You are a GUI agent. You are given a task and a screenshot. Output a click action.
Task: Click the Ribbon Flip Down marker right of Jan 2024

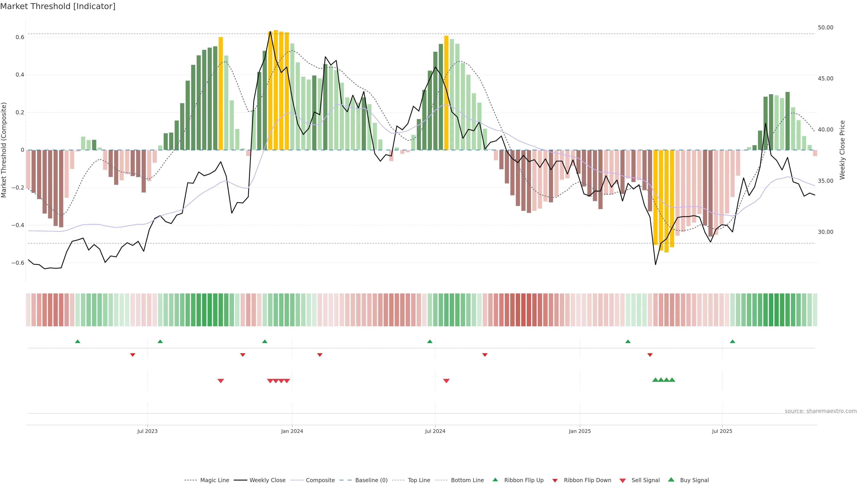pyautogui.click(x=320, y=355)
